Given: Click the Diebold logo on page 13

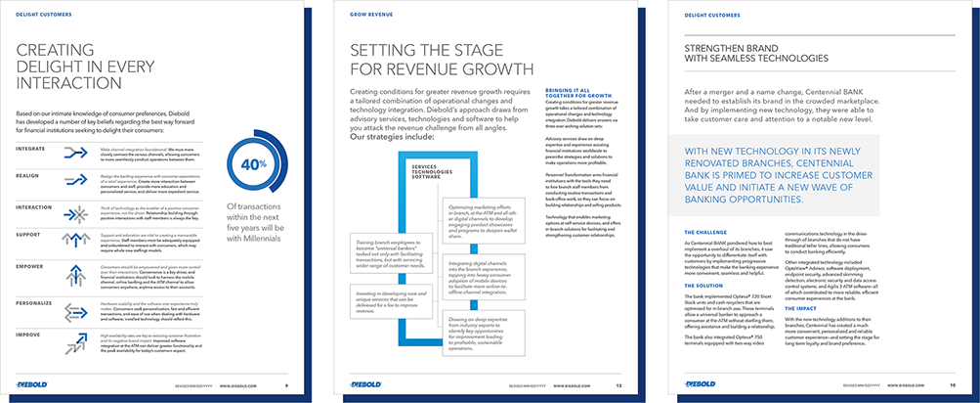Looking at the screenshot, I should 366,384.
